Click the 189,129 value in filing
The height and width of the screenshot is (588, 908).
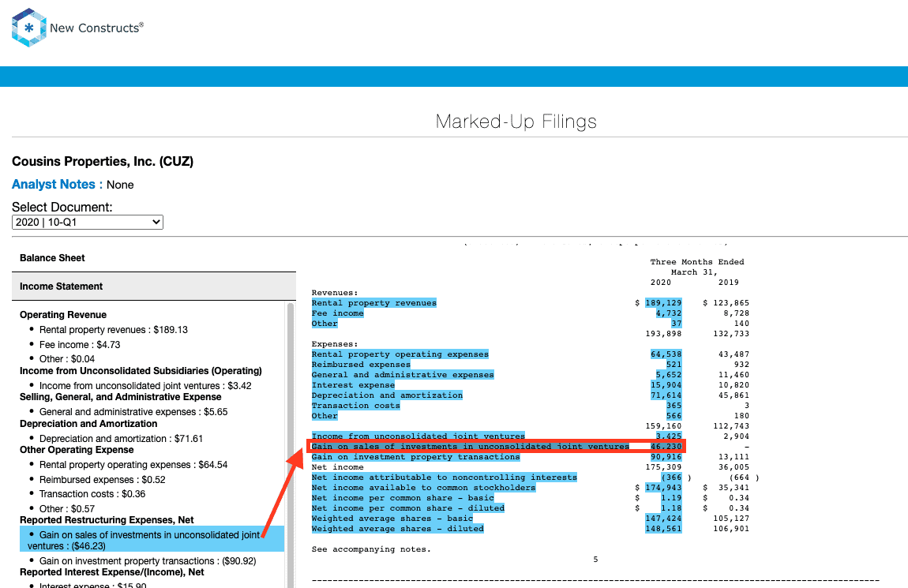(x=663, y=302)
